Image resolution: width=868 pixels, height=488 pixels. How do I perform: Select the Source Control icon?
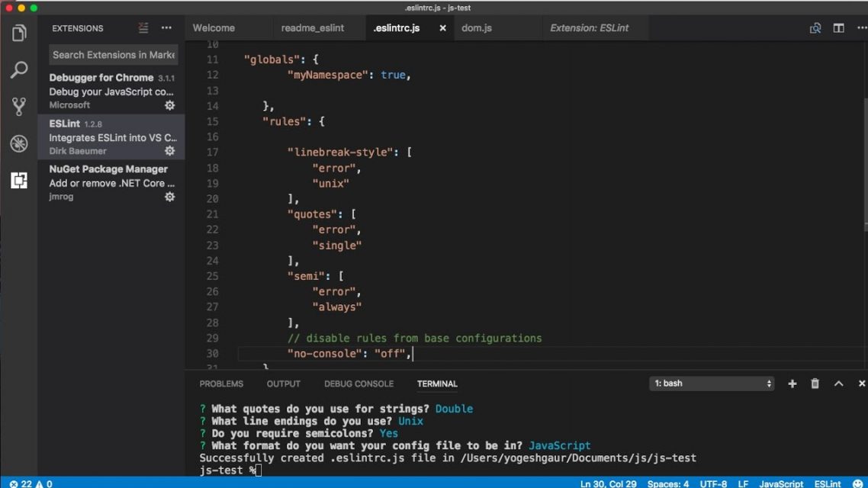click(x=18, y=106)
